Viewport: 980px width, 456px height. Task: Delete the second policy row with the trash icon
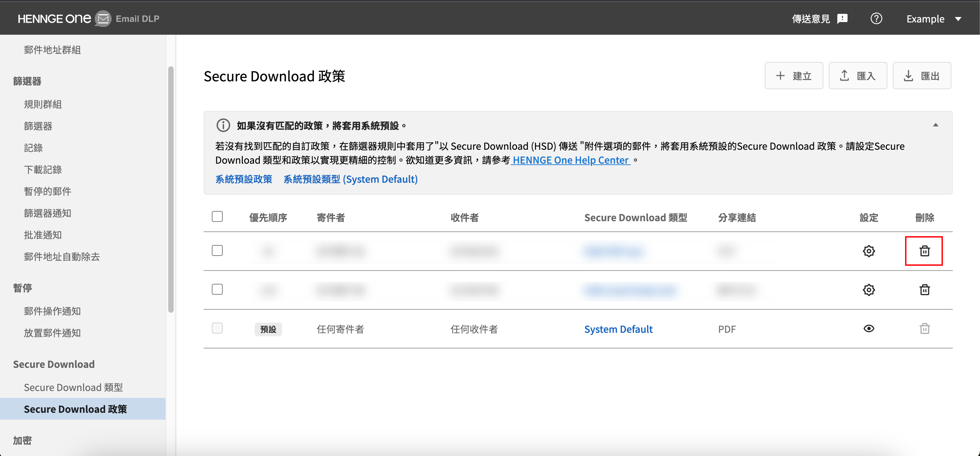(924, 290)
